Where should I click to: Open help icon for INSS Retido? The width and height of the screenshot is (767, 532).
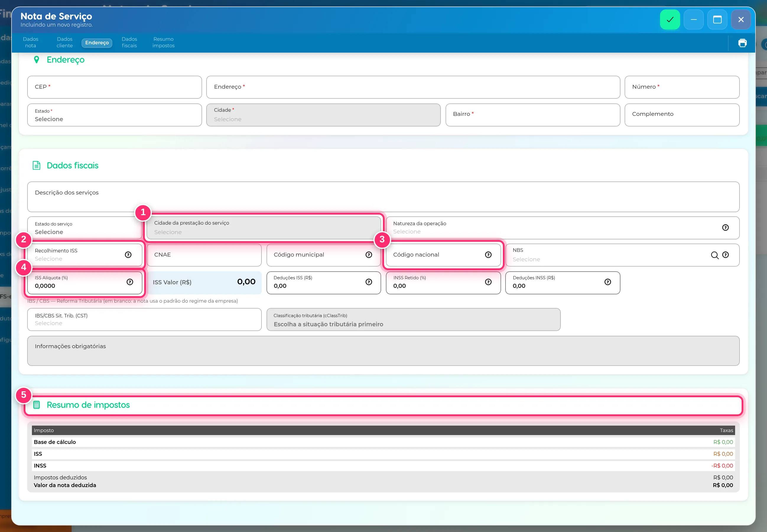click(488, 282)
